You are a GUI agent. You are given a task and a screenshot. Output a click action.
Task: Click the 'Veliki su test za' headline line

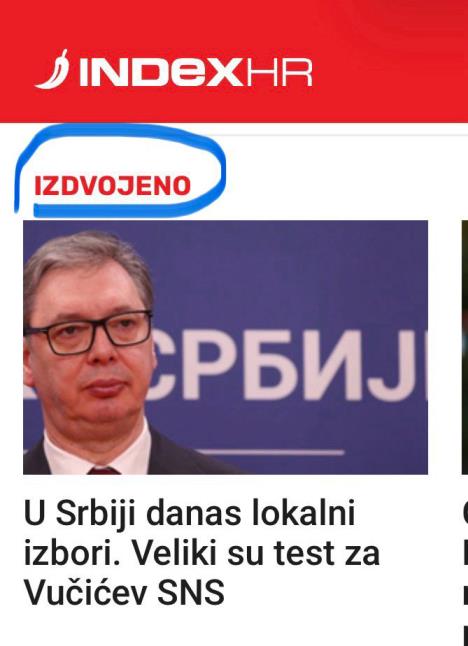coord(202,553)
